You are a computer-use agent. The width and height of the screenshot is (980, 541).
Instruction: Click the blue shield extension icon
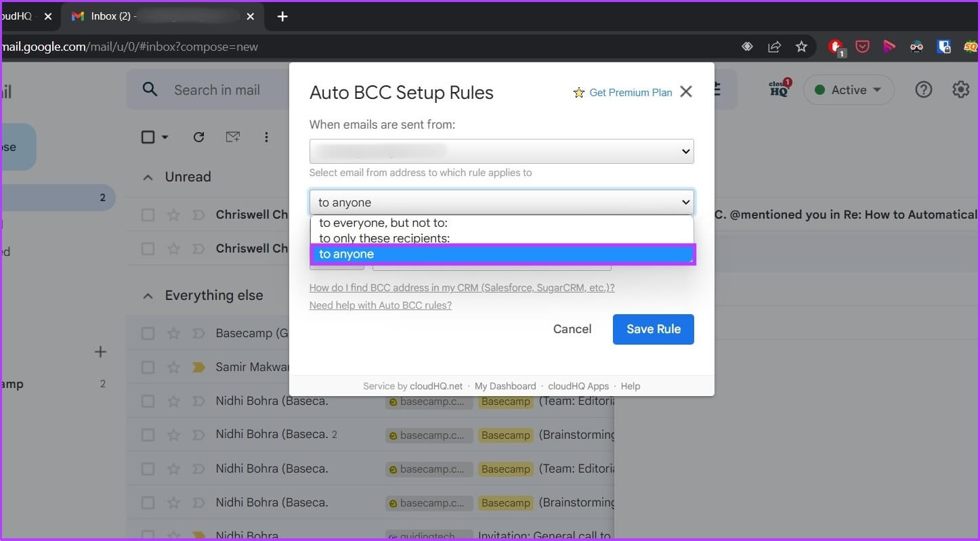point(943,47)
